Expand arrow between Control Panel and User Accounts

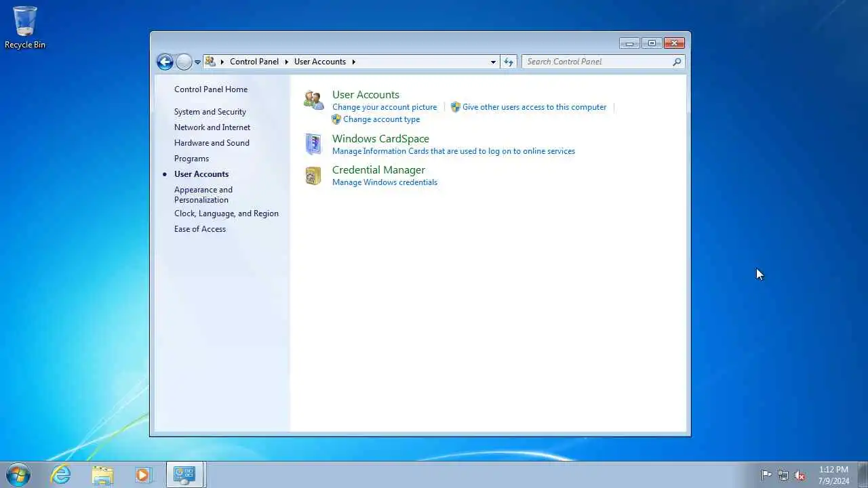287,62
